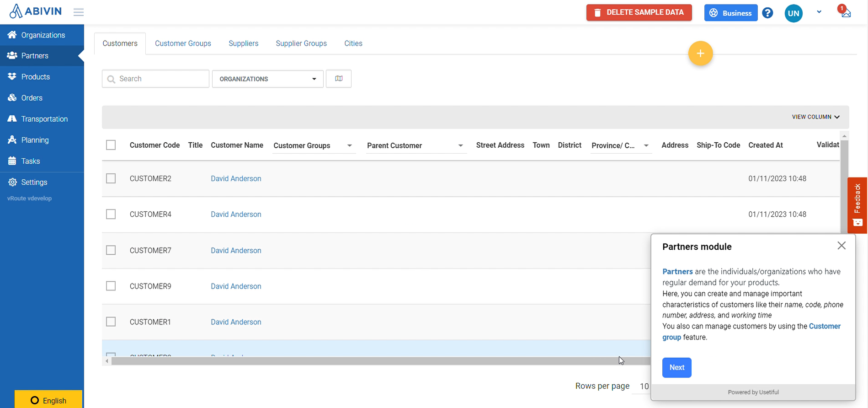Image resolution: width=868 pixels, height=408 pixels.
Task: Switch to the Supplier Groups tab
Action: coord(301,43)
